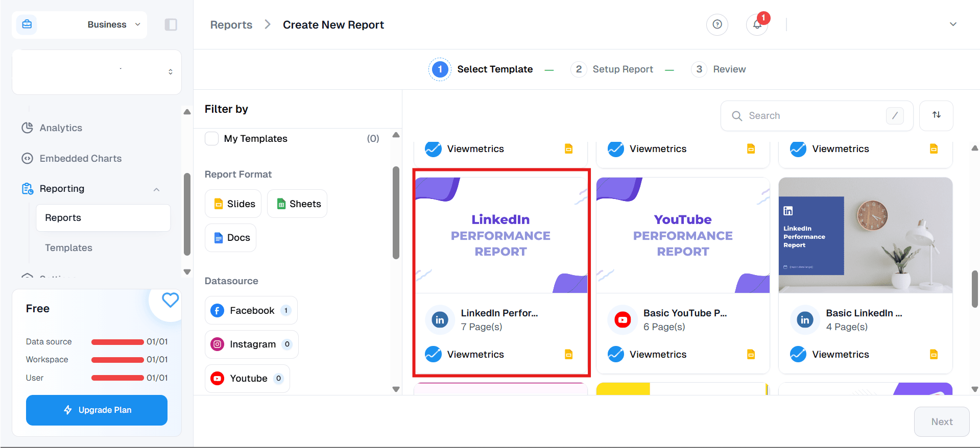Click the Reports breadcrumb link
Image resolution: width=980 pixels, height=448 pixels.
(x=231, y=25)
